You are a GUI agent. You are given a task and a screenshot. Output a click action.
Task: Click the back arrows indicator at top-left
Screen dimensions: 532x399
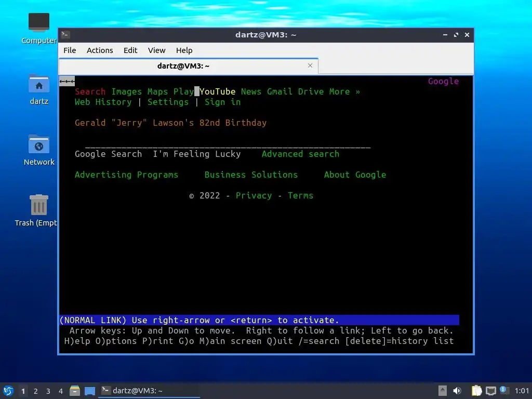pyautogui.click(x=67, y=82)
